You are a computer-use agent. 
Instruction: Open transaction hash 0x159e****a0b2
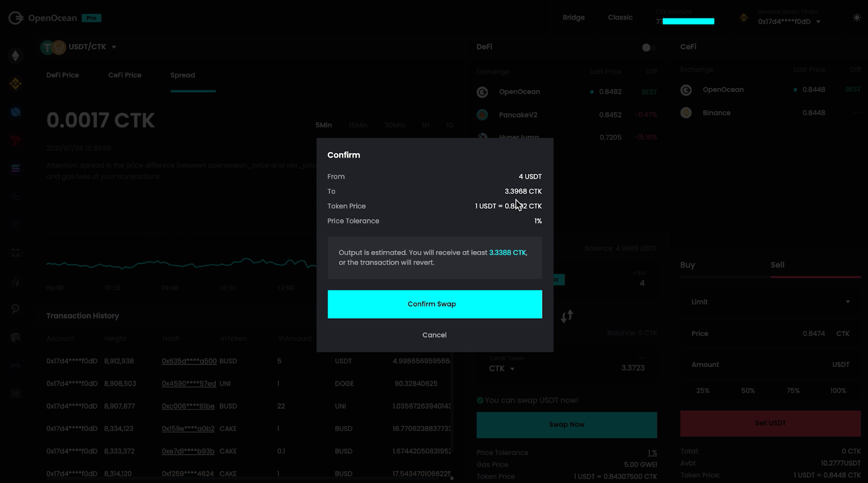coord(188,429)
